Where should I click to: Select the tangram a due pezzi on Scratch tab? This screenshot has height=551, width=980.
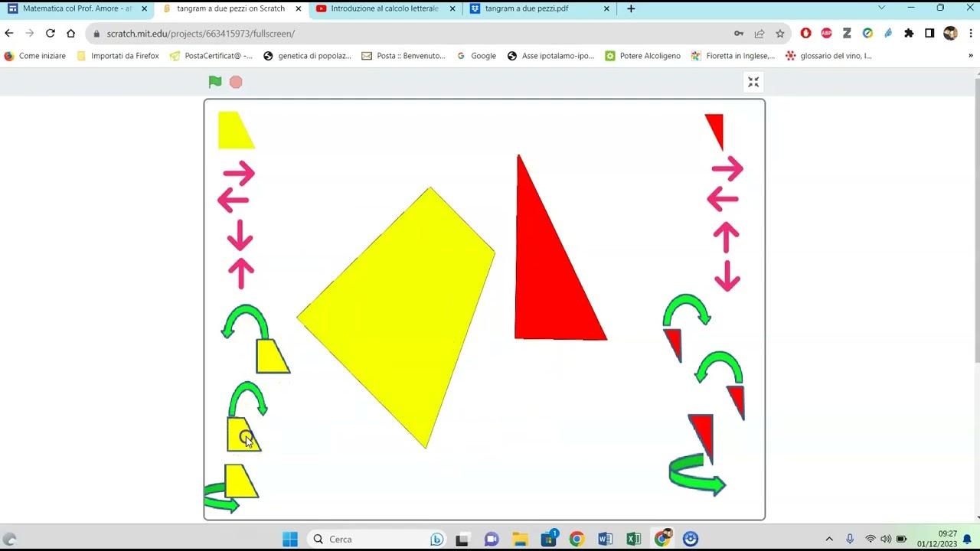[x=230, y=8]
